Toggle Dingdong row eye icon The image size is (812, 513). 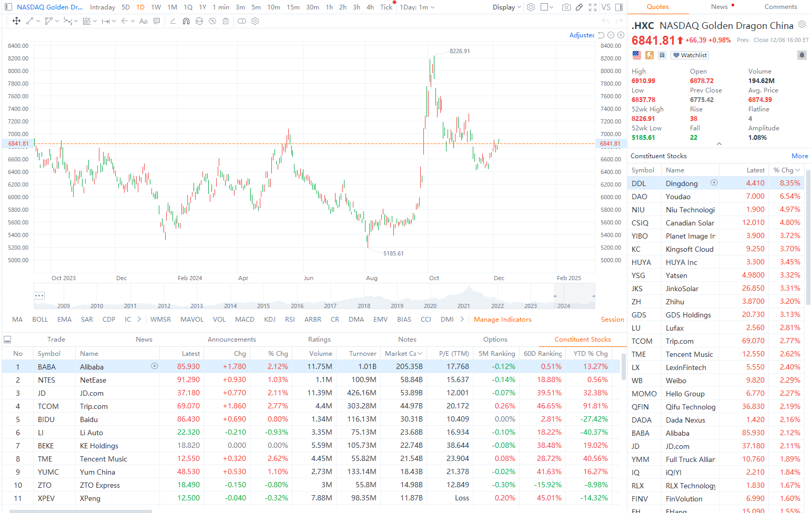coord(714,182)
